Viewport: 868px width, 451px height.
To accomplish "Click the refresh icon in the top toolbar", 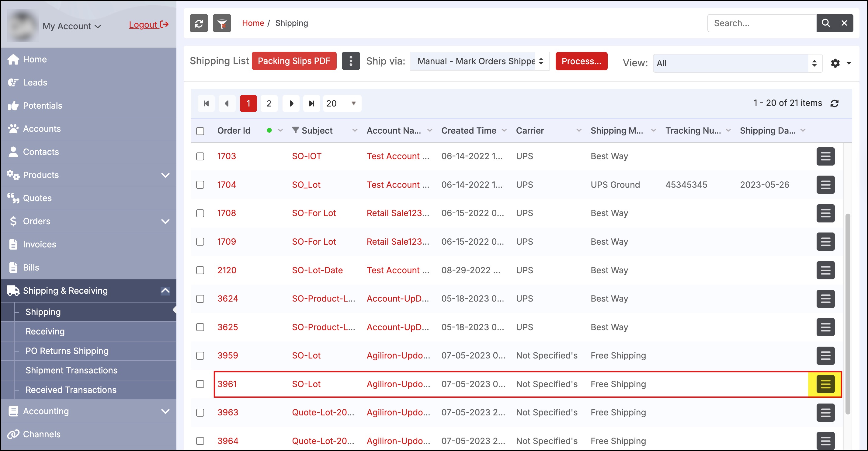I will coord(199,23).
